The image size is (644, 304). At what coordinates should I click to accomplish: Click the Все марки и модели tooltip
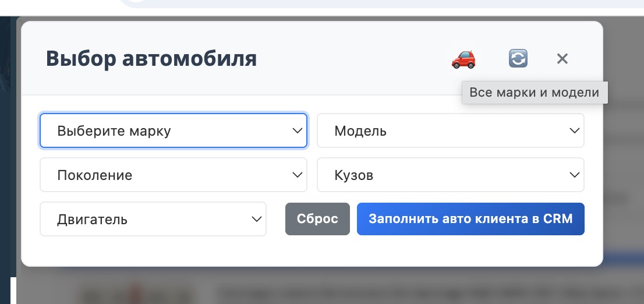[x=534, y=93]
